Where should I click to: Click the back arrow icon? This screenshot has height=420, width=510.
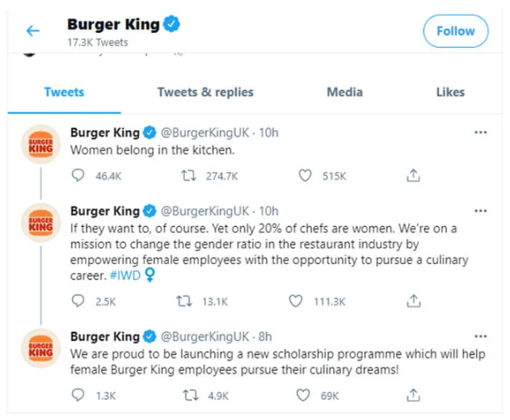pos(32,31)
